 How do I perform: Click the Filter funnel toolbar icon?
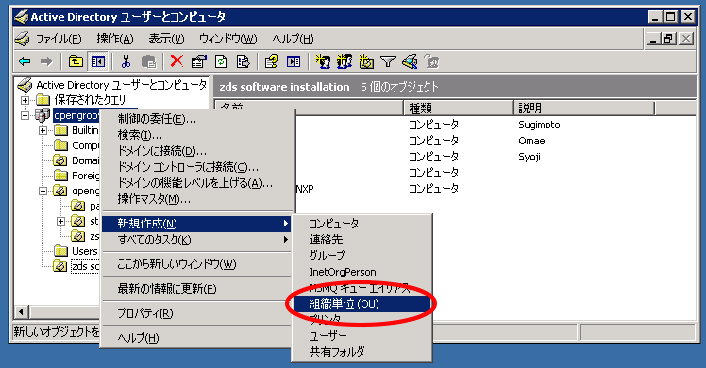pyautogui.click(x=388, y=61)
